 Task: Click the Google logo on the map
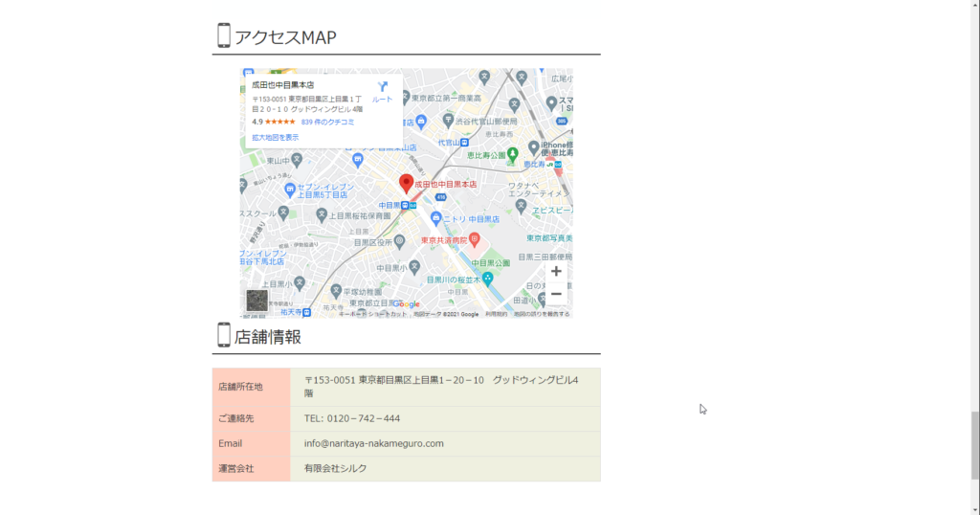(x=406, y=304)
